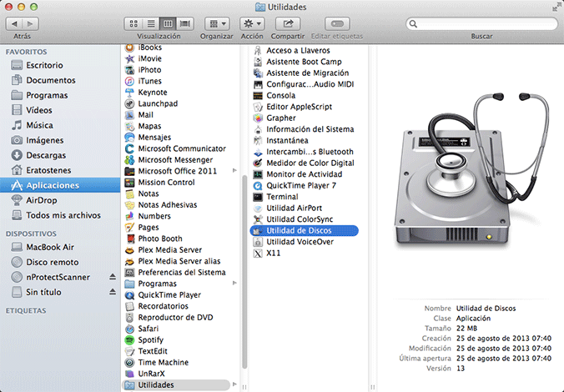Select Mission Control
The image size is (564, 392).
(x=166, y=183)
